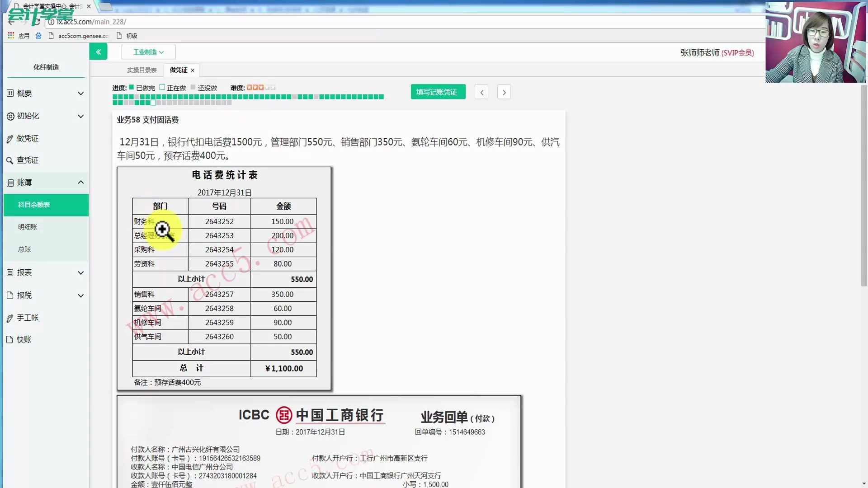Click the 填写记账凭证 button
The height and width of the screenshot is (488, 868).
coord(437,92)
